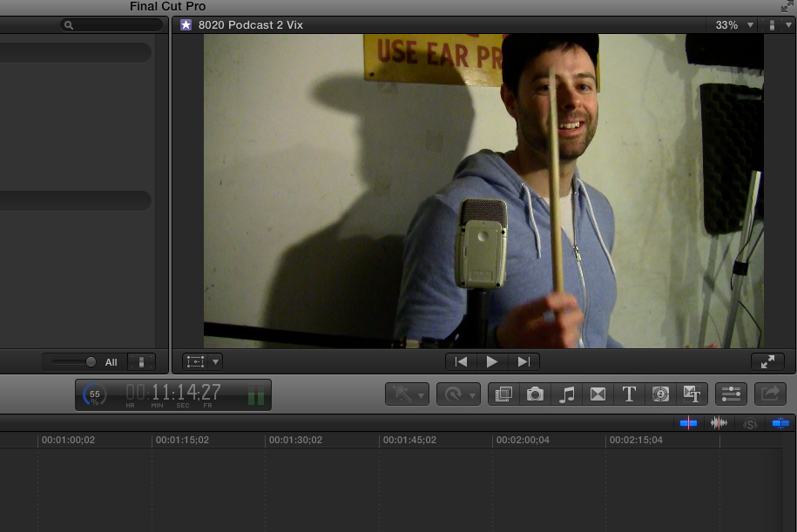Viewport: 797px width, 532px height.
Task: Show the Generators browser
Action: coord(660,394)
